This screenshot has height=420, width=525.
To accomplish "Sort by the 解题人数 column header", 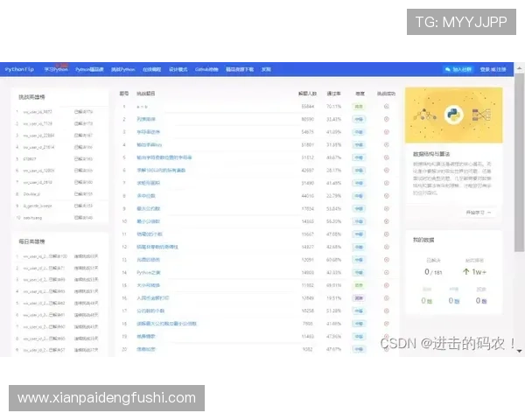I will [308, 92].
